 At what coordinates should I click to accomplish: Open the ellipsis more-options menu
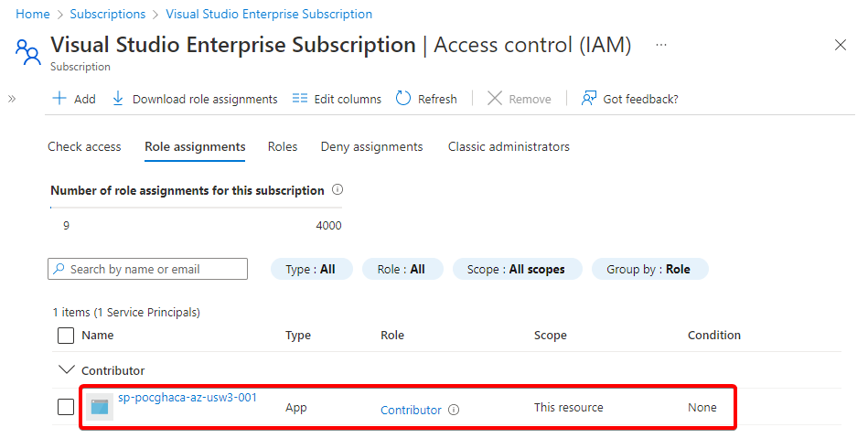[661, 45]
